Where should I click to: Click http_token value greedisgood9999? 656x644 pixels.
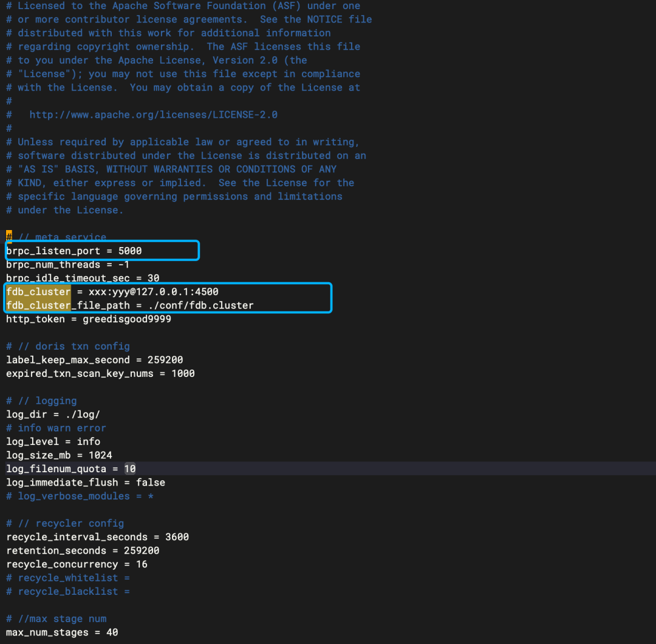[127, 319]
